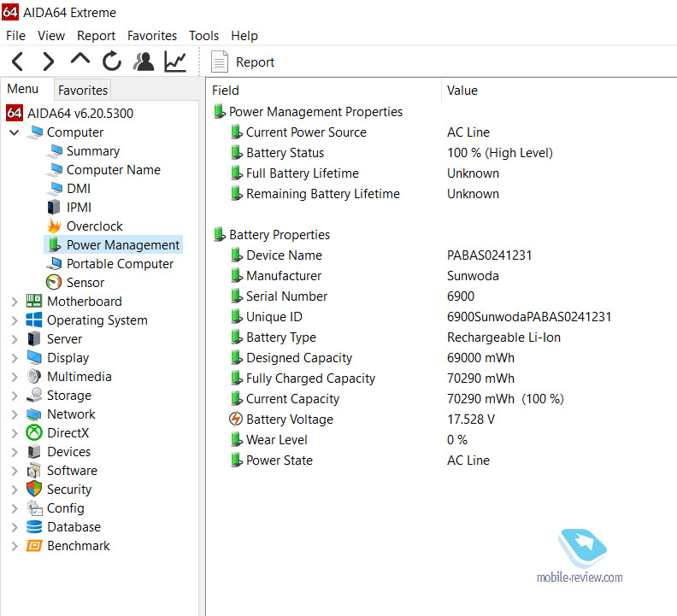This screenshot has height=616, width=677.
Task: Expand the Software tree node
Action: (x=15, y=471)
